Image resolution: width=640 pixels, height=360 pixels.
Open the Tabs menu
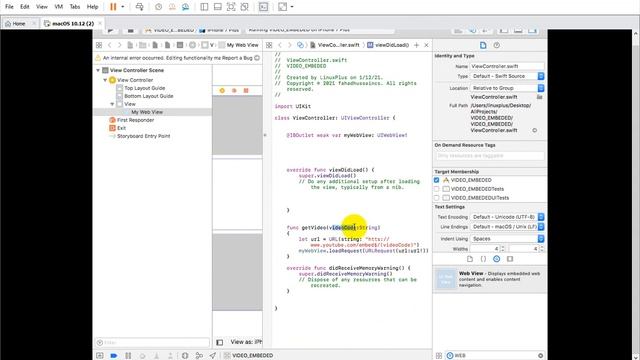75,7
